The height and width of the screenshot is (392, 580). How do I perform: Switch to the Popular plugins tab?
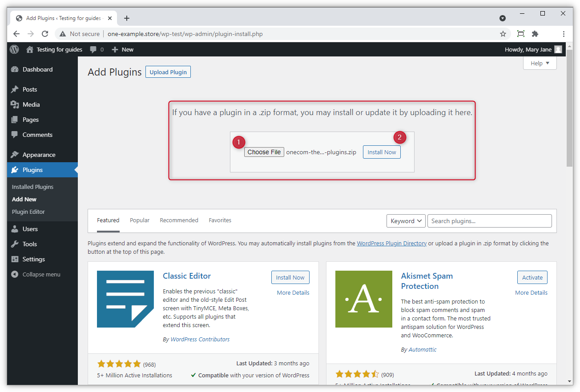(x=140, y=220)
